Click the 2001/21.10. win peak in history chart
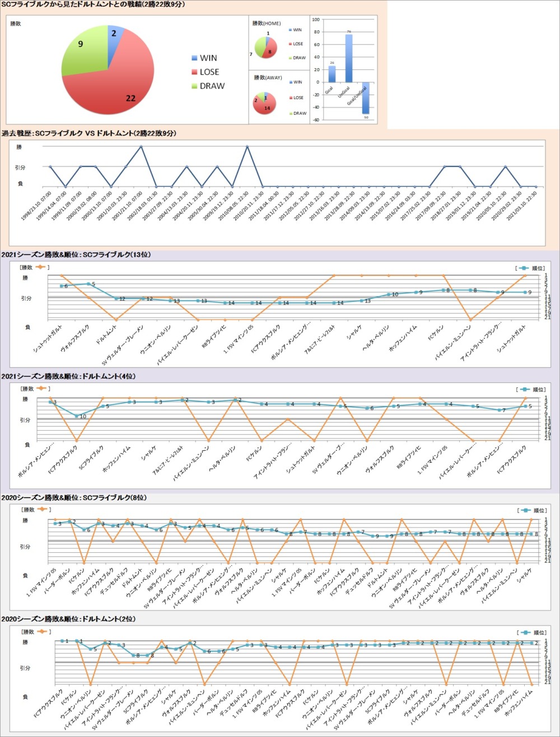The height and width of the screenshot is (737, 560). [141, 147]
